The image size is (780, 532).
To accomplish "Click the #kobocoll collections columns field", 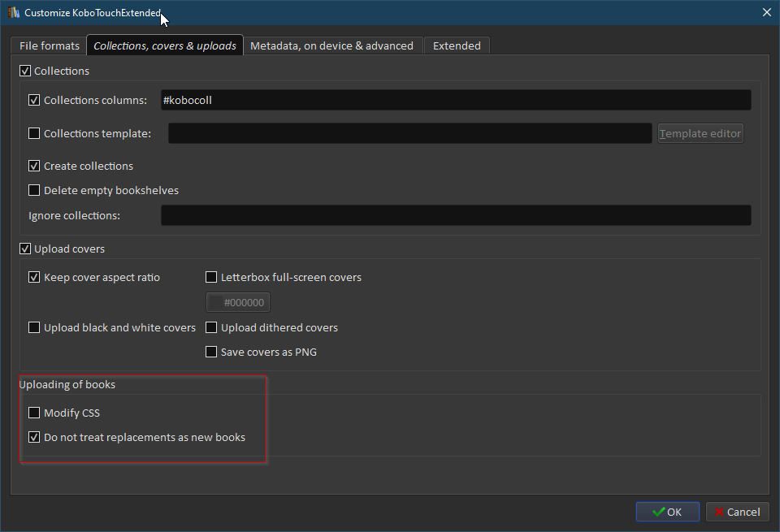I will [456, 100].
